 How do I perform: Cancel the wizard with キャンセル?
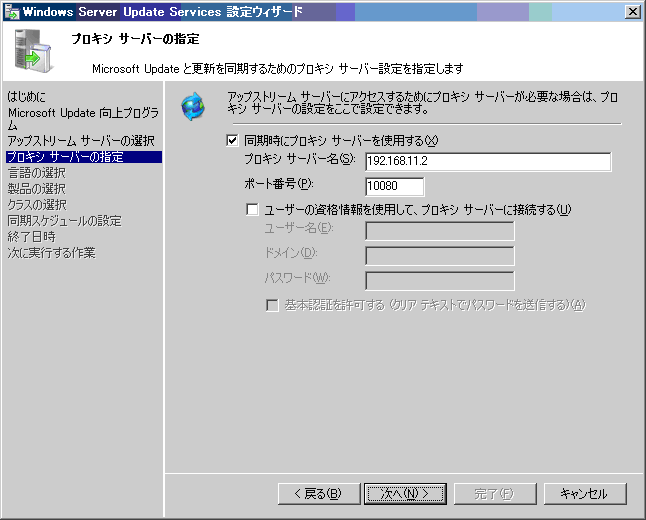coord(585,494)
